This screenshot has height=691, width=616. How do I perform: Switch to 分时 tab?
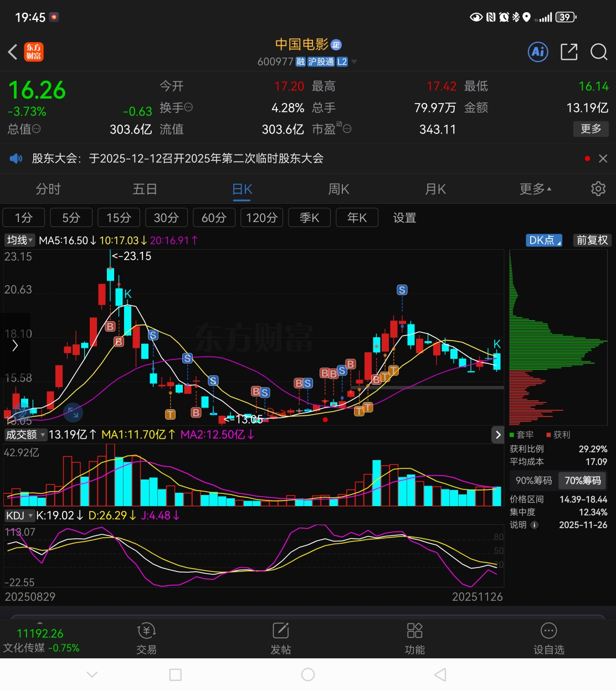click(x=48, y=189)
